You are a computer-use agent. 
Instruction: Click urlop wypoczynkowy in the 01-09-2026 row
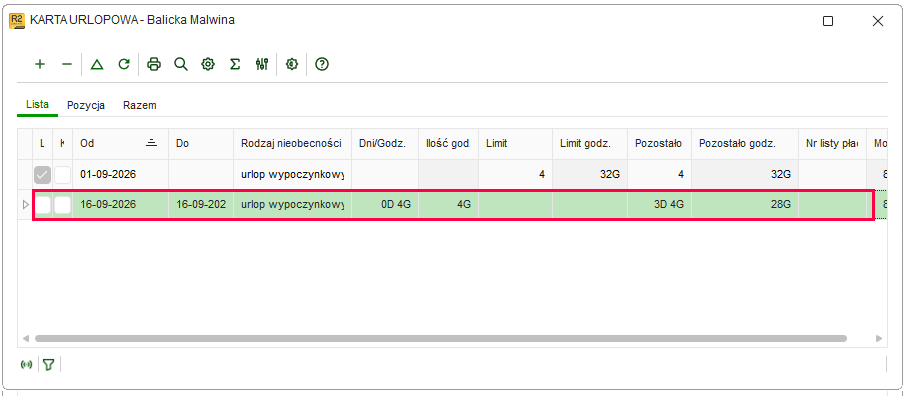pos(292,174)
